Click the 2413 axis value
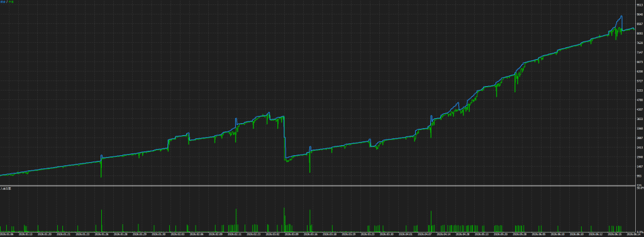Image resolution: width=644 pixels, height=237 pixels. (x=640, y=148)
